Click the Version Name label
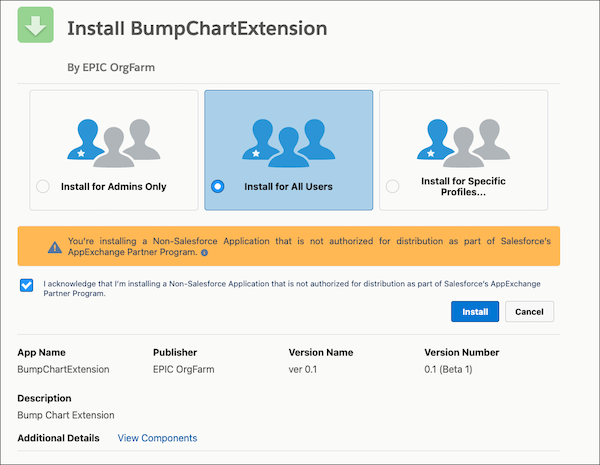The height and width of the screenshot is (465, 600). [x=321, y=352]
